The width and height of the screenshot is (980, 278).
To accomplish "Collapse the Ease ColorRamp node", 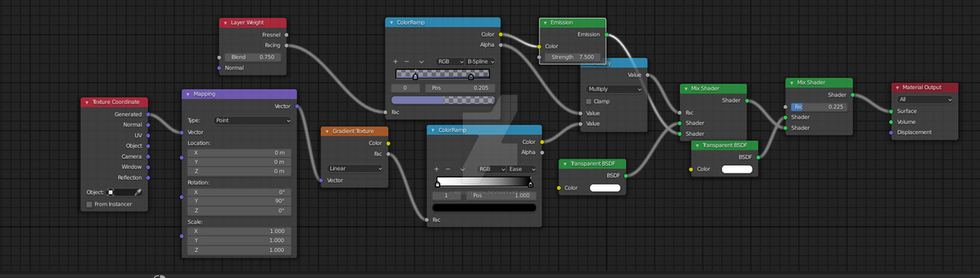I will coord(433,131).
